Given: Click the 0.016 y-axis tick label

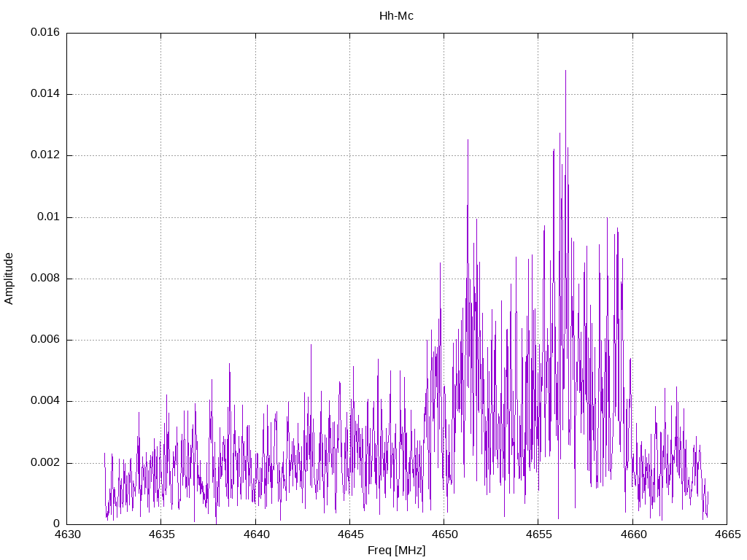Looking at the screenshot, I should tap(45, 33).
